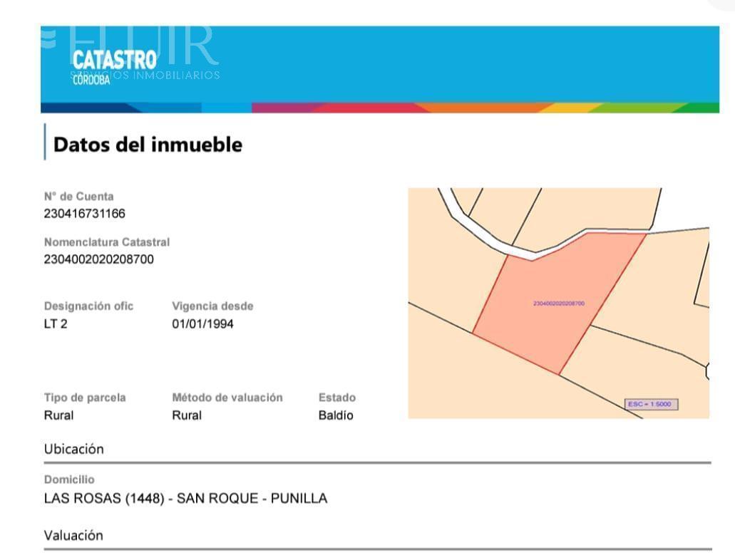The image size is (735, 560).
Task: Select nomenclatura value 2304002020208700
Action: click(98, 259)
